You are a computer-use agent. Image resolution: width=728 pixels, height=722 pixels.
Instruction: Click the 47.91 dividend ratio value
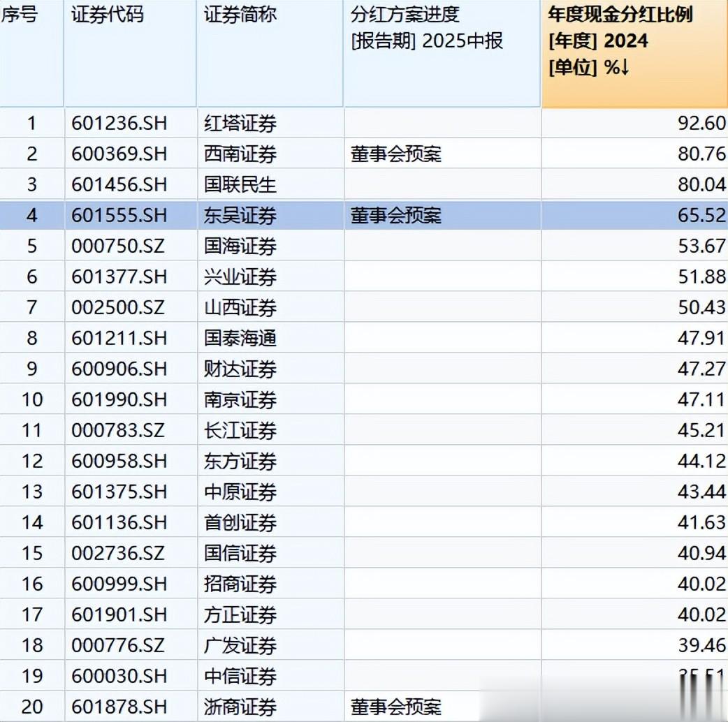[701, 338]
